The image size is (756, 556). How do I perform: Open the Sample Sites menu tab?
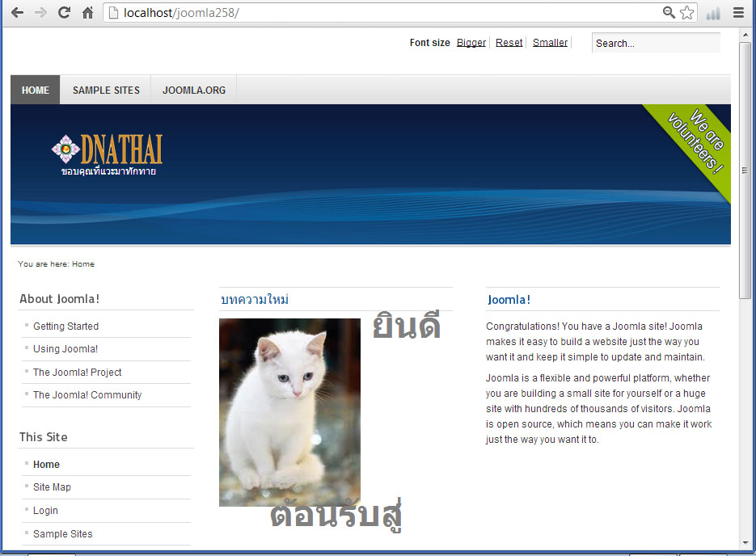(x=106, y=91)
